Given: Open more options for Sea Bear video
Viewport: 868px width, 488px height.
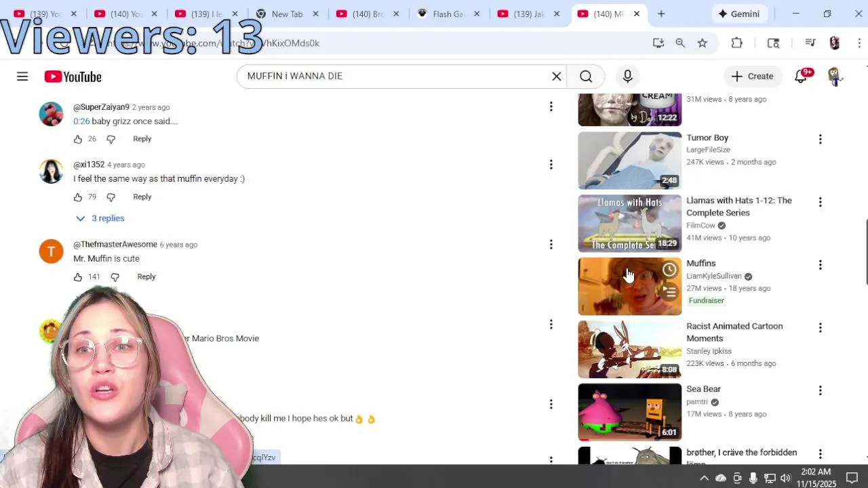Looking at the screenshot, I should (820, 390).
